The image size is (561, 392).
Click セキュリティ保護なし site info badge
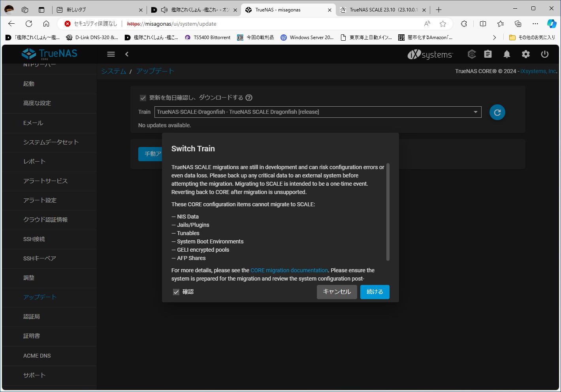click(x=91, y=24)
